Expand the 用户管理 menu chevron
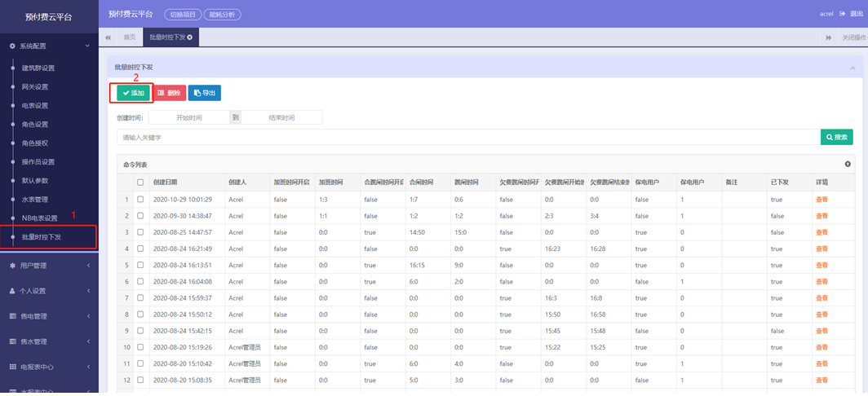The height and width of the screenshot is (396, 868). coord(89,266)
